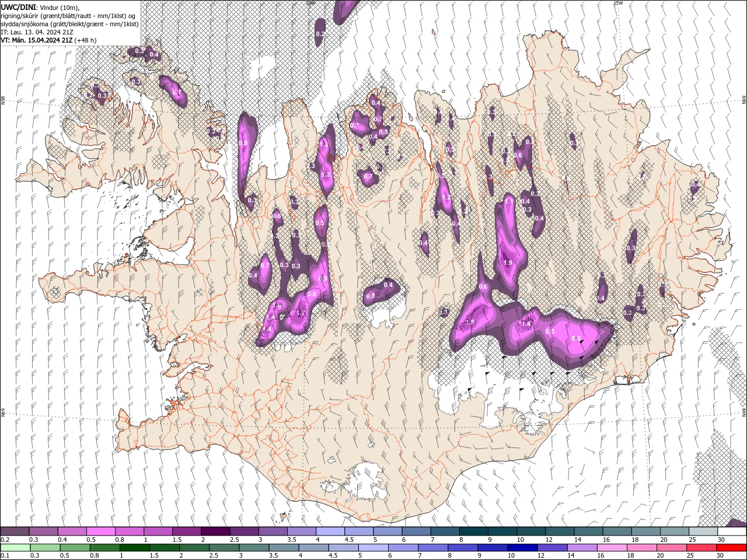The image size is (747, 560).
Task: Click the 14 grey-teal swatch in upper legend
Action: click(x=589, y=531)
